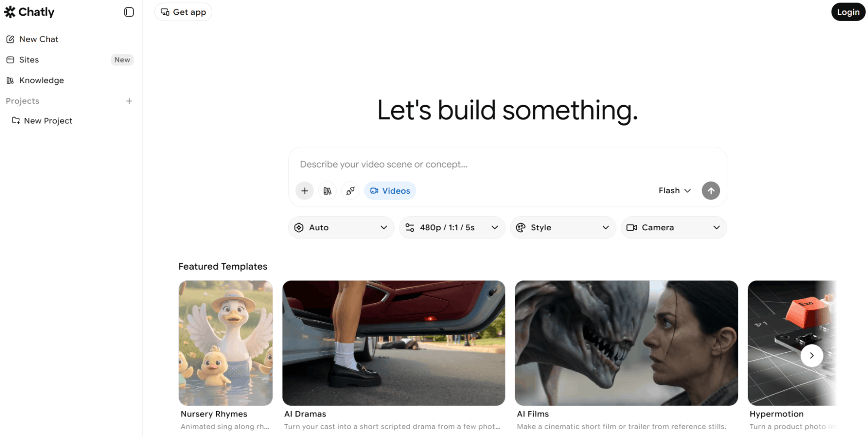Click the plus attachment icon in prompt box
The height and width of the screenshot is (436, 868).
305,191
